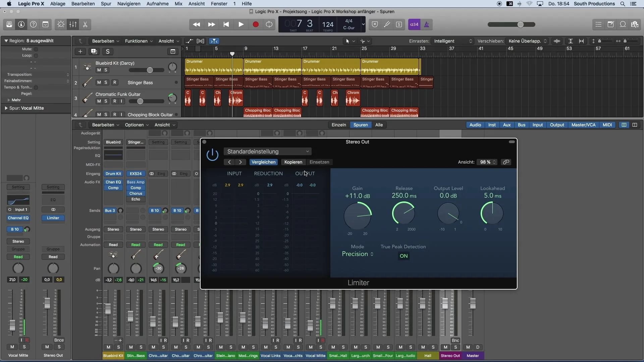Image resolution: width=644 pixels, height=362 pixels.
Task: Click Kopieren button in Limiter plugin
Action: (x=293, y=162)
